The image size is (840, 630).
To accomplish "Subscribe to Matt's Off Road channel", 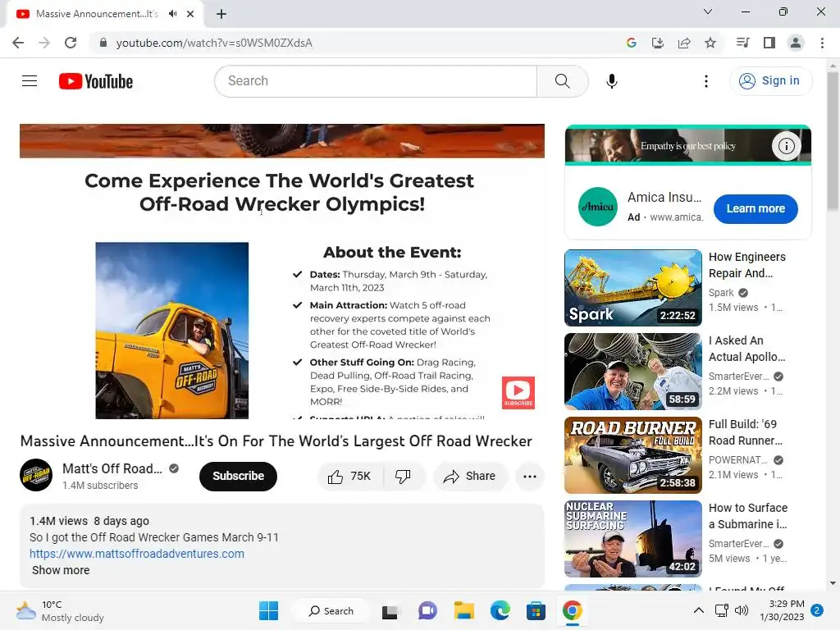I will pyautogui.click(x=238, y=477).
